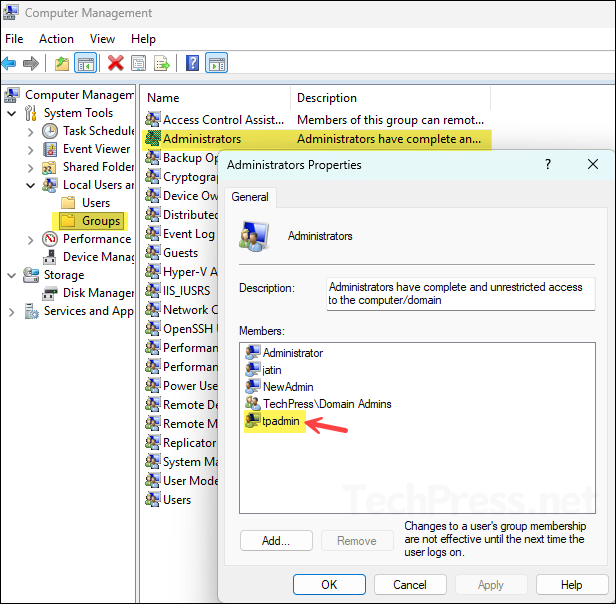
Task: Expand the Event Viewer node
Action: (31, 150)
